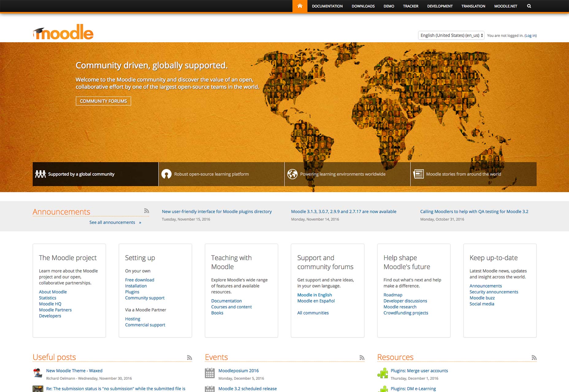
Task: Click the Log in link
Action: [530, 36]
